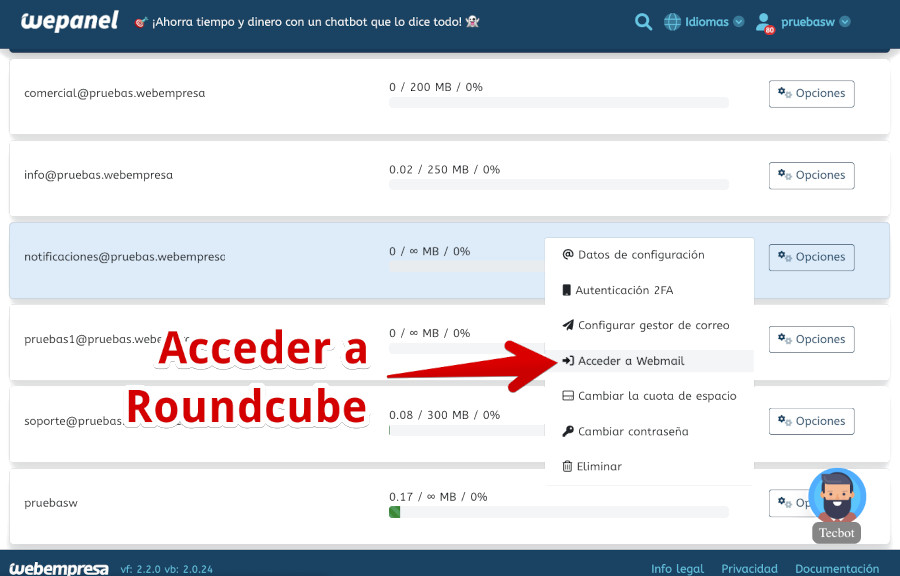Image resolution: width=900 pixels, height=576 pixels.
Task: Select Cambiar la cuota de espacio
Action: 649,396
